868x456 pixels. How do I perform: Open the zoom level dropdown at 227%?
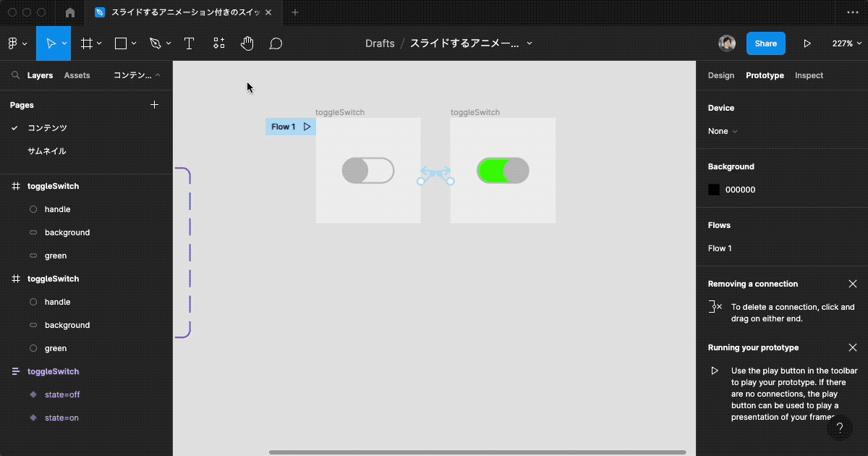(846, 43)
